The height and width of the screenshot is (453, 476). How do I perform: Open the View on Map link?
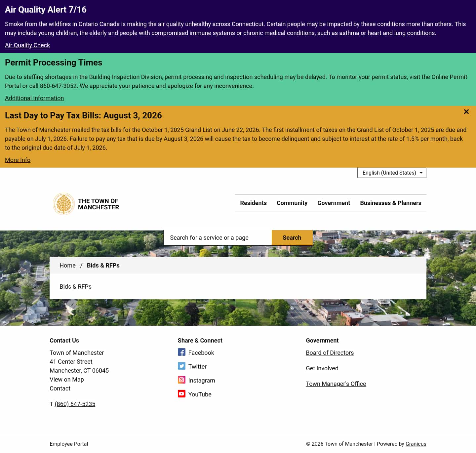[67, 380]
